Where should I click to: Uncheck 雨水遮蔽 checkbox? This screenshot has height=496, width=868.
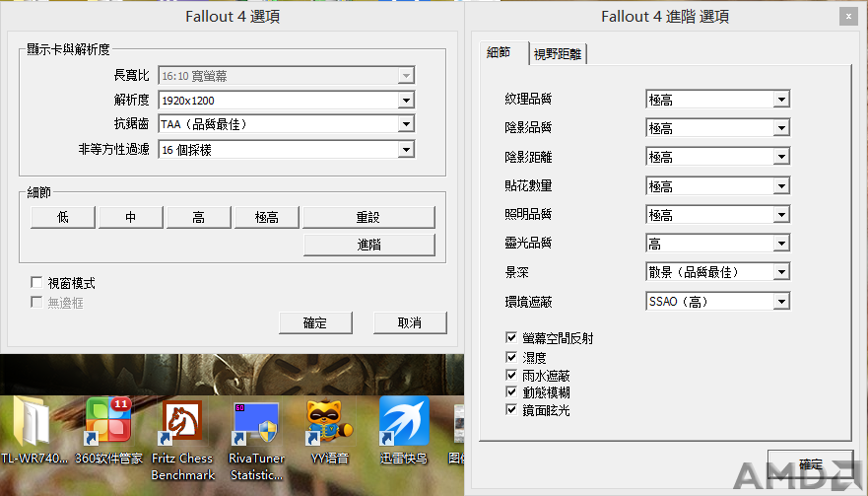[x=511, y=375]
